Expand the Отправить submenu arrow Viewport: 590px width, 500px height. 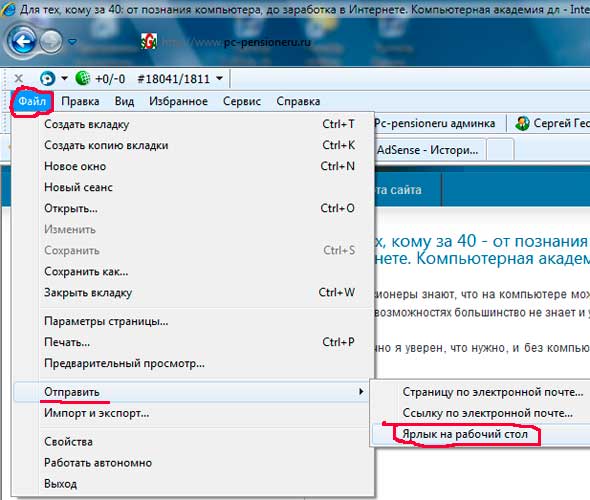(361, 392)
